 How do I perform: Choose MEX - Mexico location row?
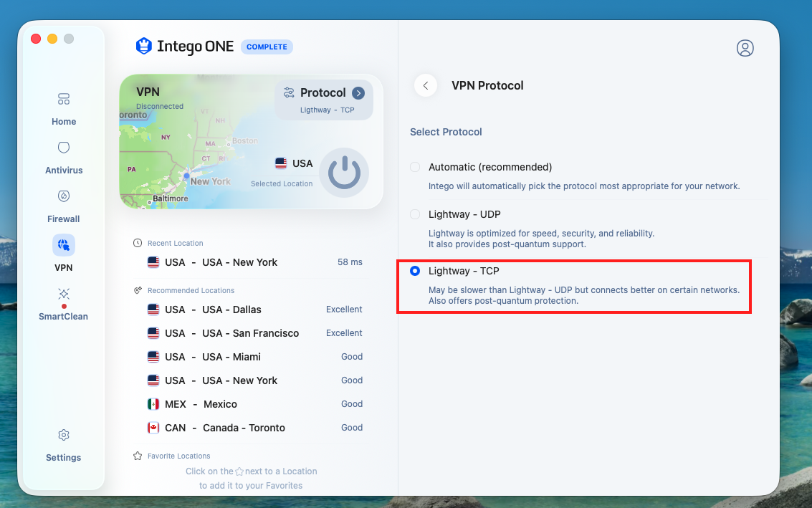click(255, 404)
